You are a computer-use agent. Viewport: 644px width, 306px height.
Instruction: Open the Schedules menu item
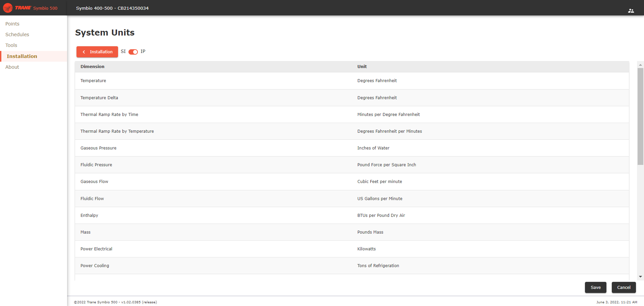17,35
